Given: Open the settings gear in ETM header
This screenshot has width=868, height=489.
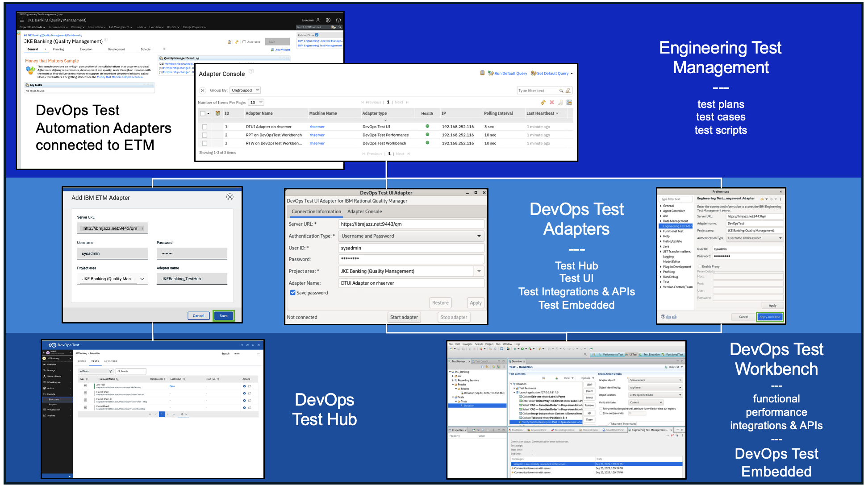Looking at the screenshot, I should click(328, 20).
